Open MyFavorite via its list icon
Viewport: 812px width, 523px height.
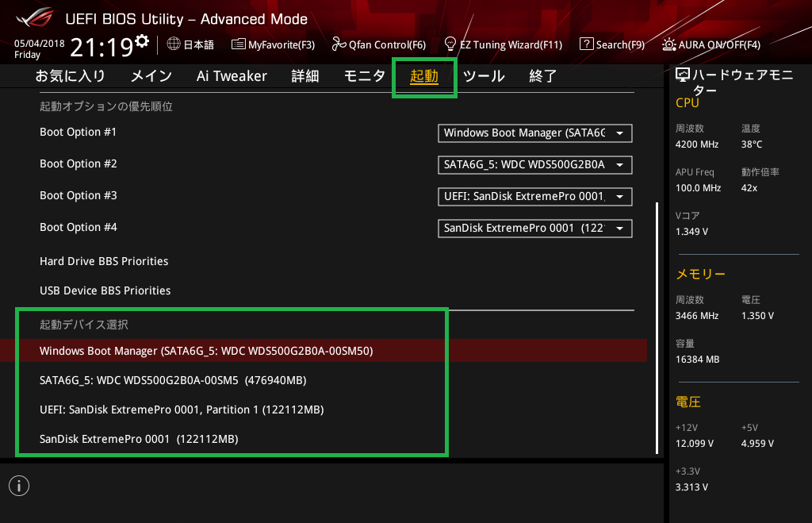pos(238,44)
